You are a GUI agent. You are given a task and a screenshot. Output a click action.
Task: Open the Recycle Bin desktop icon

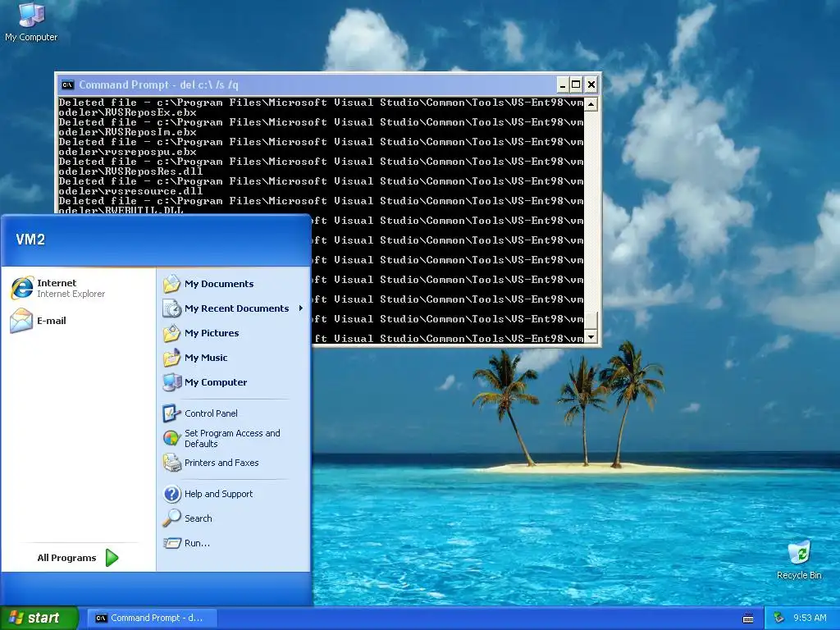pyautogui.click(x=799, y=560)
